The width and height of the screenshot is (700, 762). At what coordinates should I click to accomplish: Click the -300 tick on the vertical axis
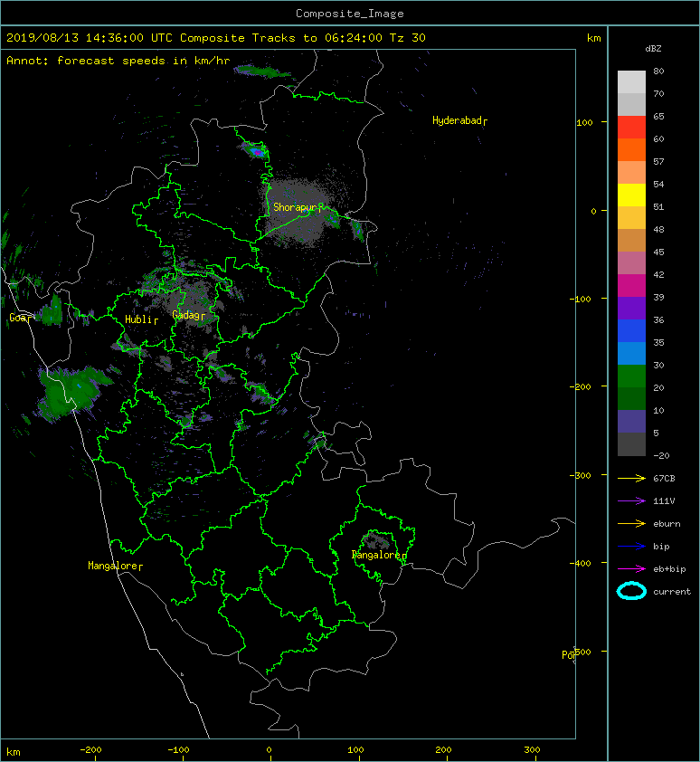pos(581,475)
